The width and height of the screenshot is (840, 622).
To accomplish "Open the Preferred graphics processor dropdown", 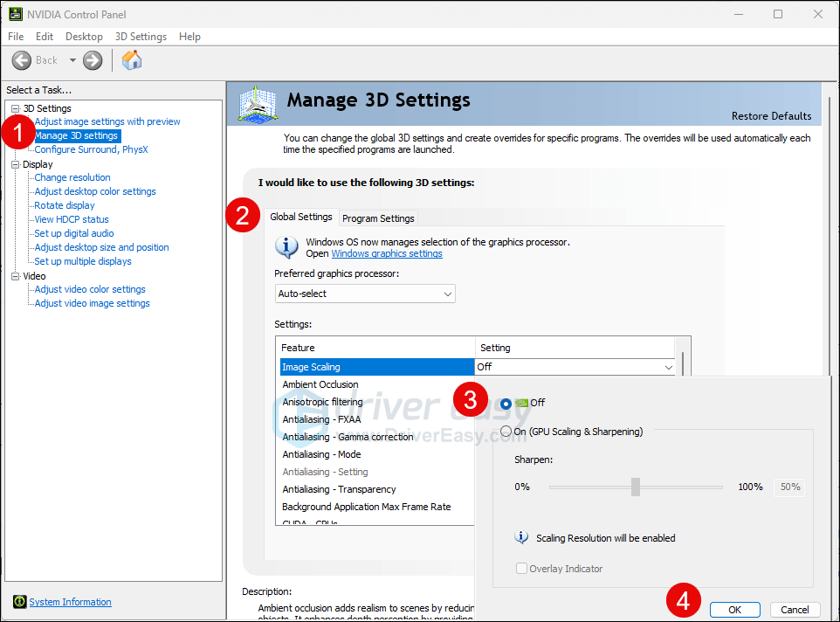I will click(x=365, y=294).
